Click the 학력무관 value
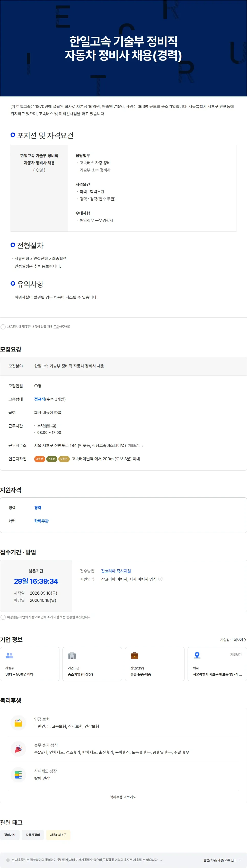The width and height of the screenshot is (247, 868). 41,521
